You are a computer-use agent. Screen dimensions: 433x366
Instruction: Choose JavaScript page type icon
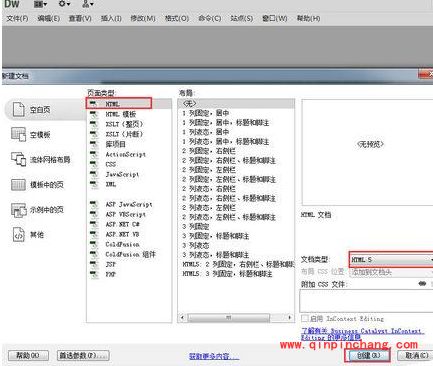[94, 174]
